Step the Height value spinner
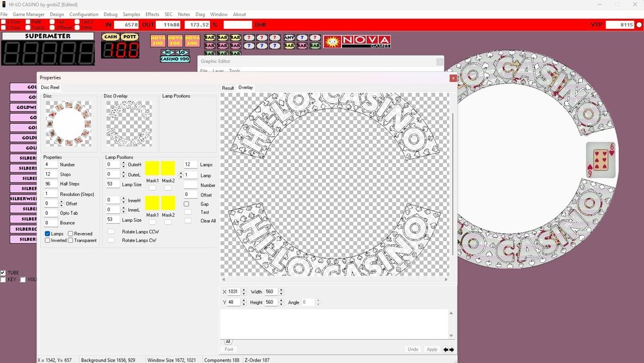This screenshot has height=363, width=644. pos(281,302)
